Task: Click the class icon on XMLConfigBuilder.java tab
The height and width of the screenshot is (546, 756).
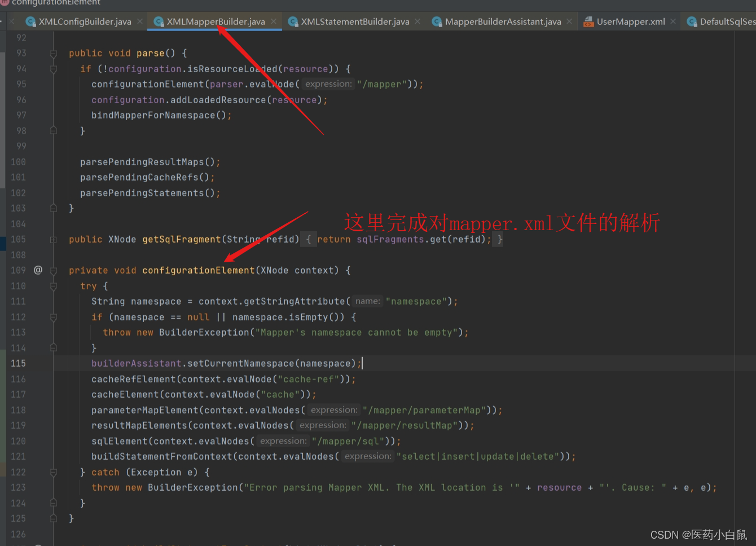Action: pyautogui.click(x=31, y=22)
